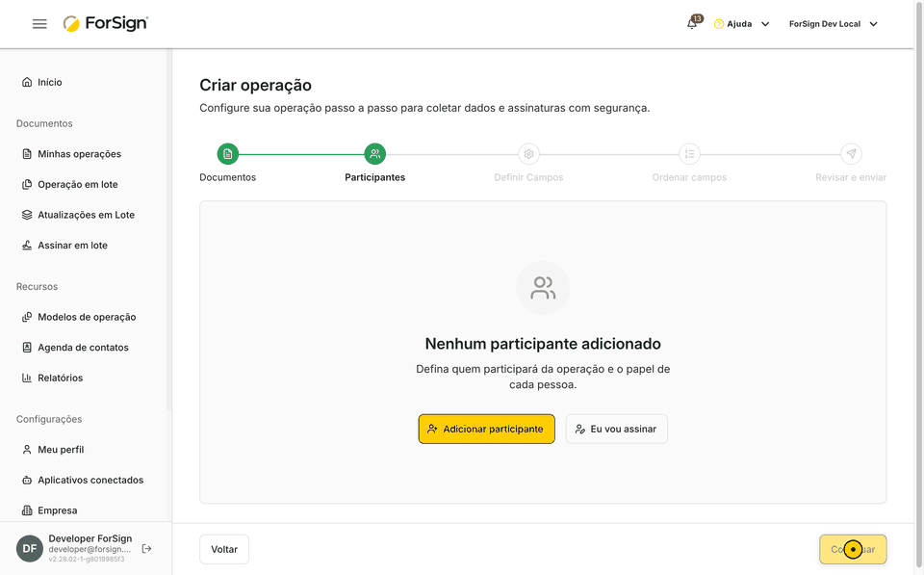Select the Participantes step circle
Viewport: 924px width, 575px height.
click(x=374, y=154)
